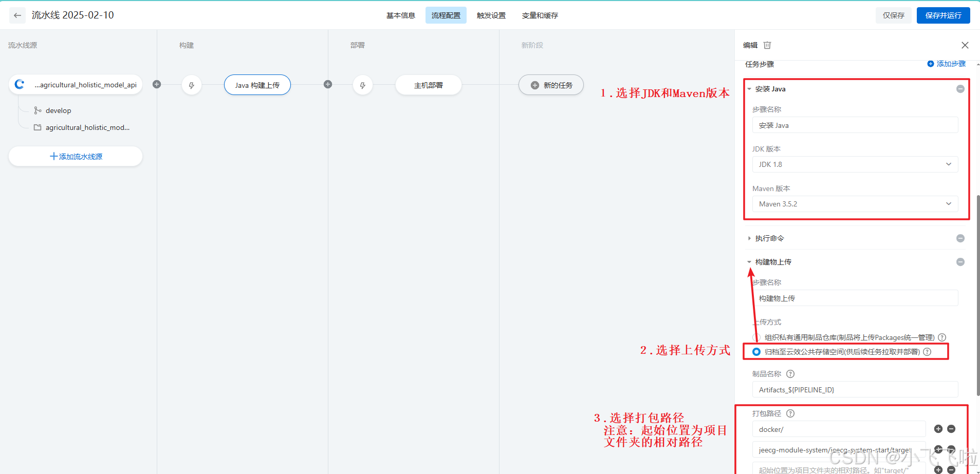Viewport: 980px width, 474px height.
Task: Click the develop branch entry
Action: (59, 110)
